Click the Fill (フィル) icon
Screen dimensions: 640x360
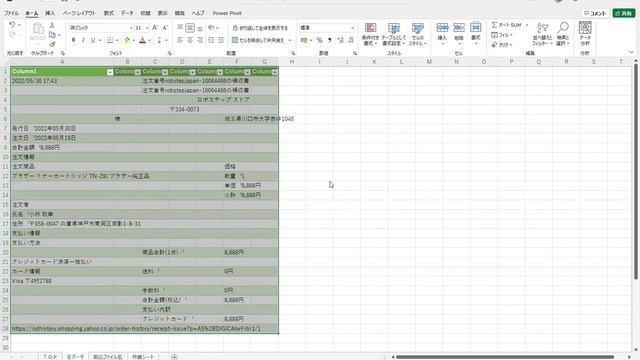tap(494, 35)
